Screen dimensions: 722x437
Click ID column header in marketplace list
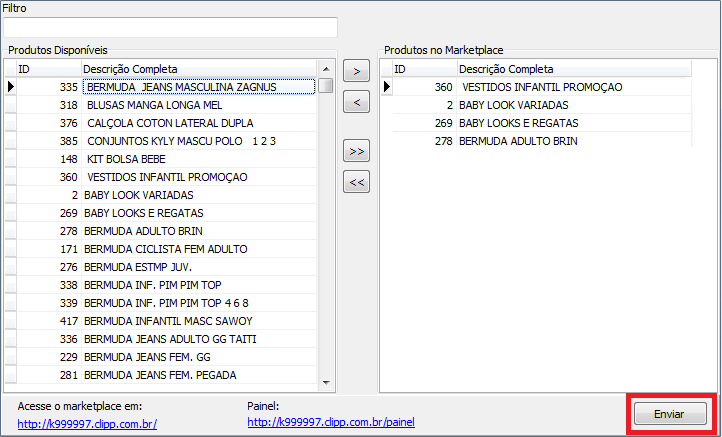pos(420,69)
